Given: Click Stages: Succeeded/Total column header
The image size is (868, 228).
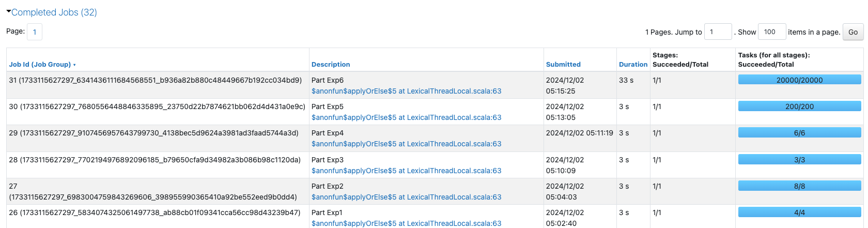Looking at the screenshot, I should pyautogui.click(x=680, y=59).
